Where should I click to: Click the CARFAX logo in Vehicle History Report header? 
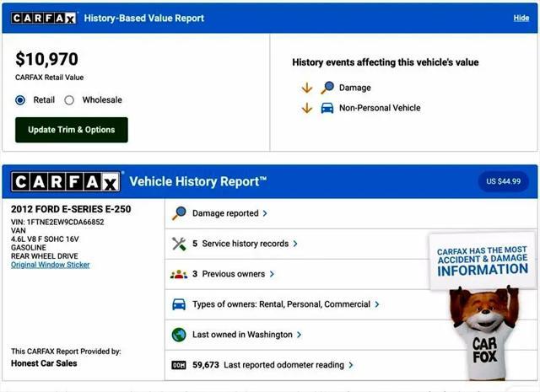(66, 181)
